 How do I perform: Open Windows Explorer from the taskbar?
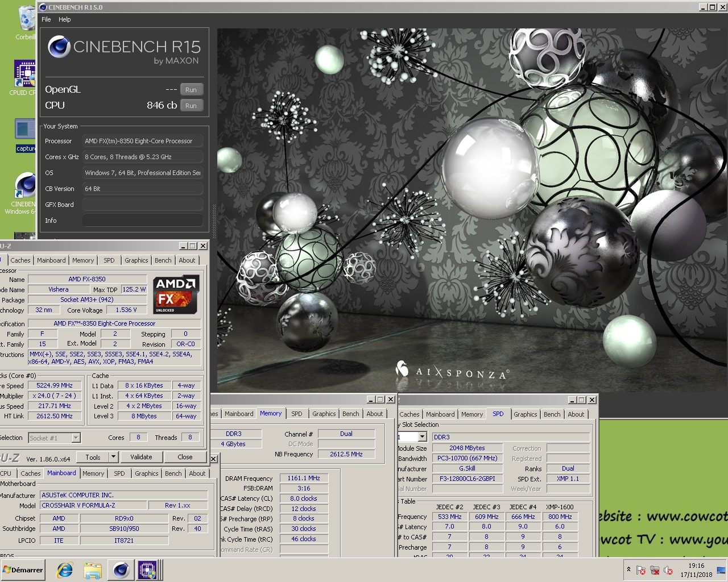click(x=93, y=570)
